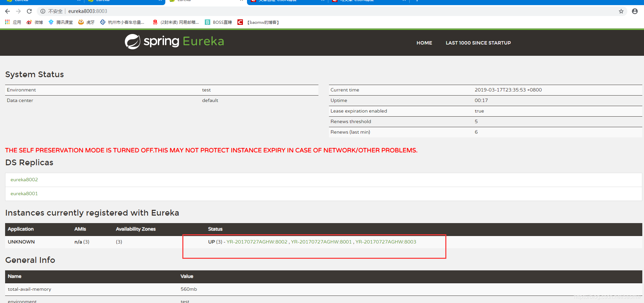
Task: Click the Name column header
Action: tap(15, 276)
